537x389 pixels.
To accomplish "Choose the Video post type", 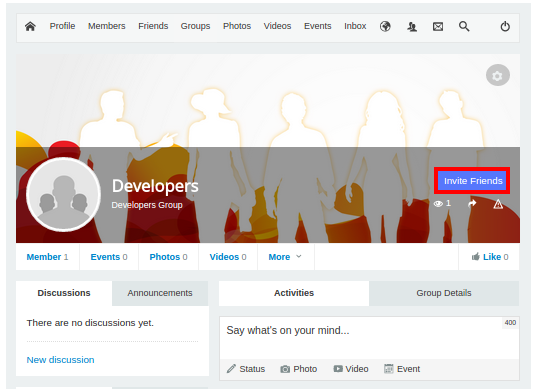I will (x=351, y=369).
